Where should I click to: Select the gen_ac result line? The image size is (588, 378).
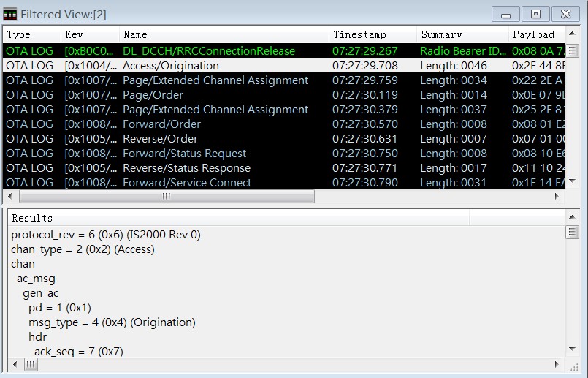[x=40, y=293]
